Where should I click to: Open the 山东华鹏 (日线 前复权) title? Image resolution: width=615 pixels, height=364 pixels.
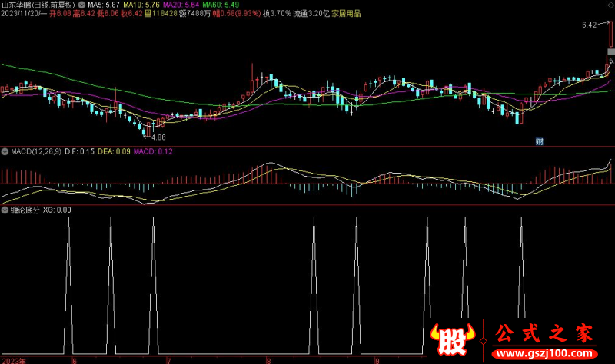(38, 5)
